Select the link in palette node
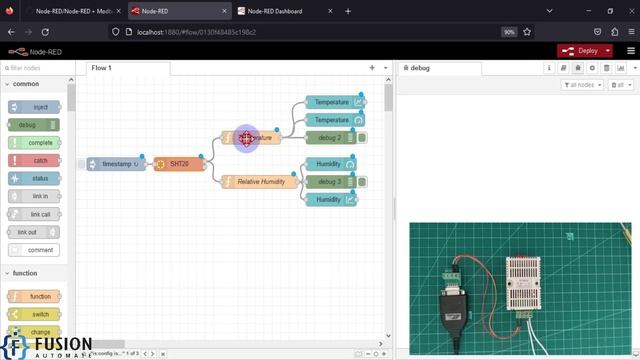Viewport: 640px width, 360px height. click(x=34, y=196)
